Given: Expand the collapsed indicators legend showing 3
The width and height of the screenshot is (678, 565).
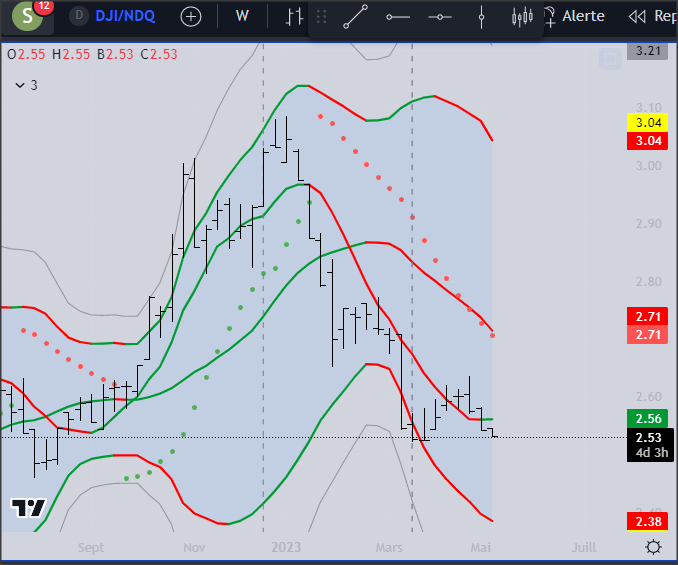Looking at the screenshot, I should 26,85.
